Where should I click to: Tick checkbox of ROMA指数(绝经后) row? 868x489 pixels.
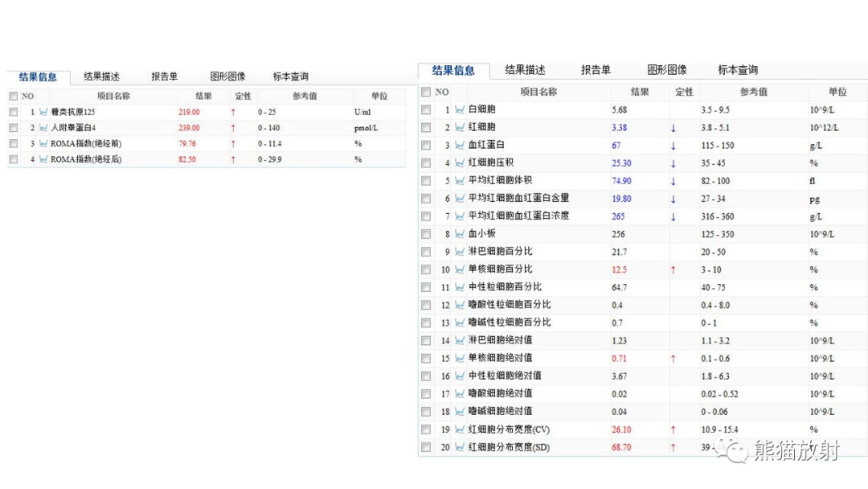[14, 159]
